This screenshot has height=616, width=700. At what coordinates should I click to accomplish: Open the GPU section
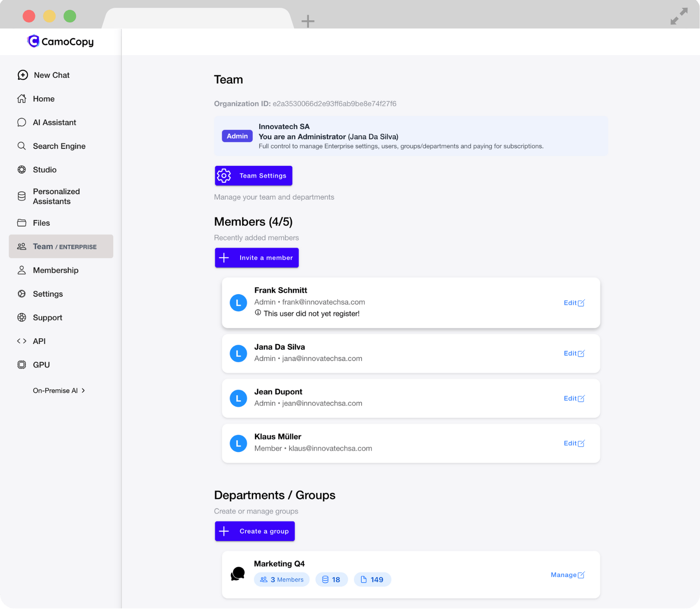41,365
